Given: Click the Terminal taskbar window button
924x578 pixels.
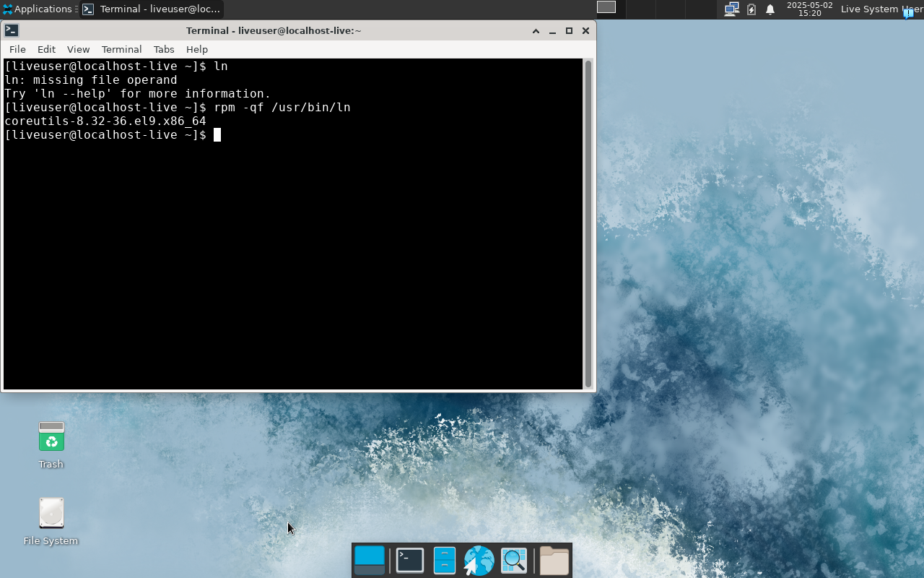Looking at the screenshot, I should 152,9.
